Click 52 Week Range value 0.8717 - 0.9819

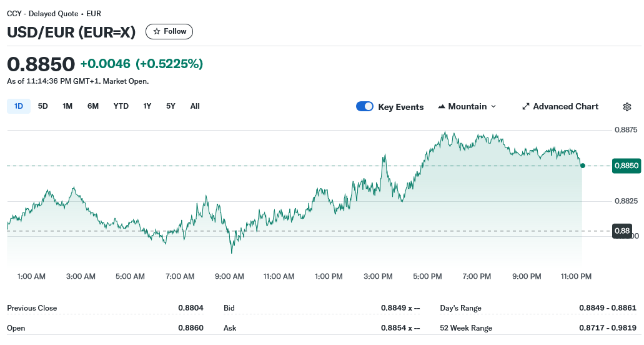(608, 328)
